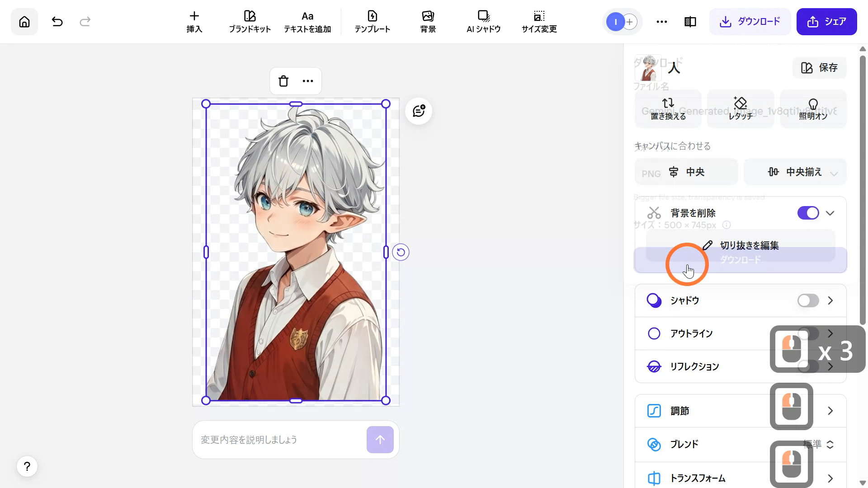Go to the home screen icon
The image size is (868, 488).
tap(24, 22)
